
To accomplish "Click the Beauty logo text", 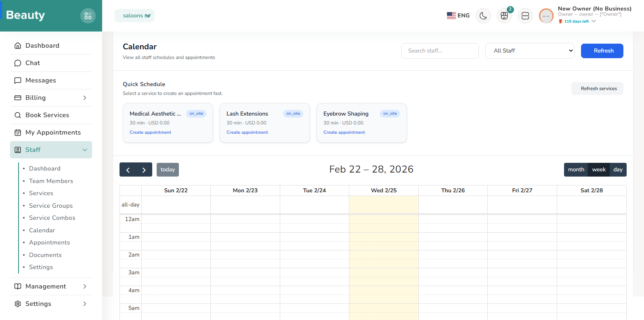I will [25, 15].
